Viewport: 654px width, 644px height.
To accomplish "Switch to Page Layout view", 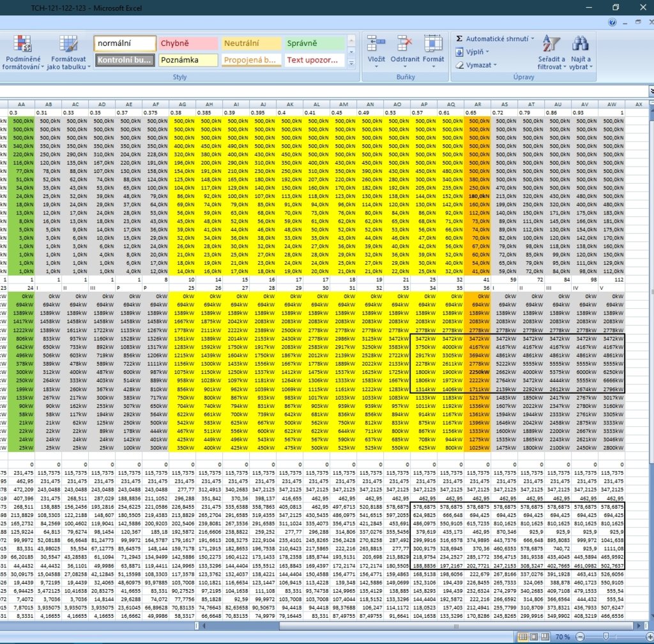I will pyautogui.click(x=534, y=637).
